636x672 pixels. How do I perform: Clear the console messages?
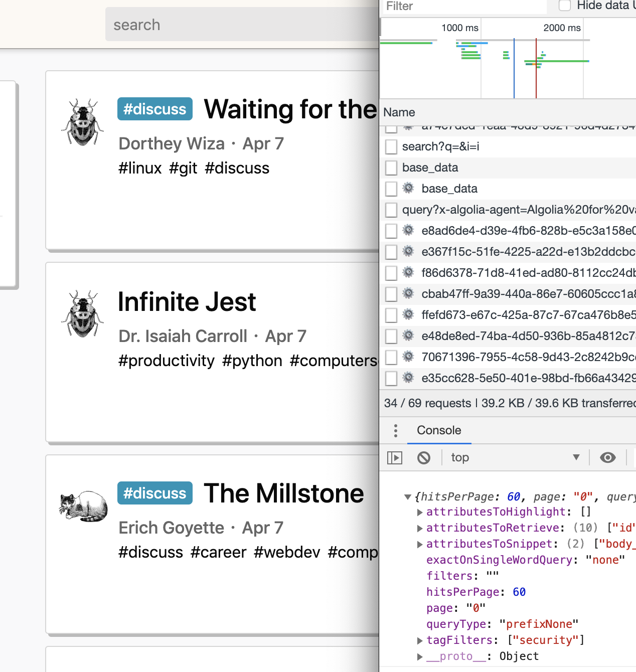pyautogui.click(x=424, y=457)
